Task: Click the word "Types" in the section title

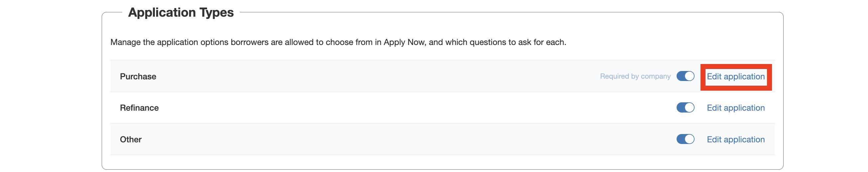Action: (x=216, y=13)
